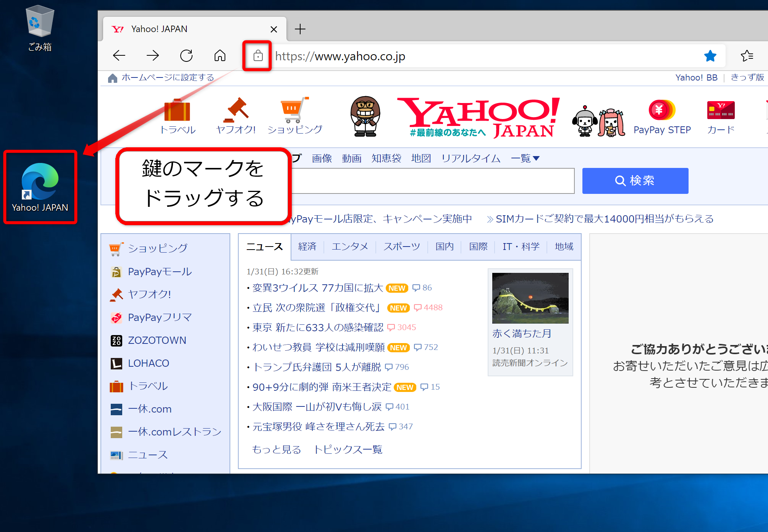
Task: Go back with the browser back arrow
Action: (x=119, y=56)
